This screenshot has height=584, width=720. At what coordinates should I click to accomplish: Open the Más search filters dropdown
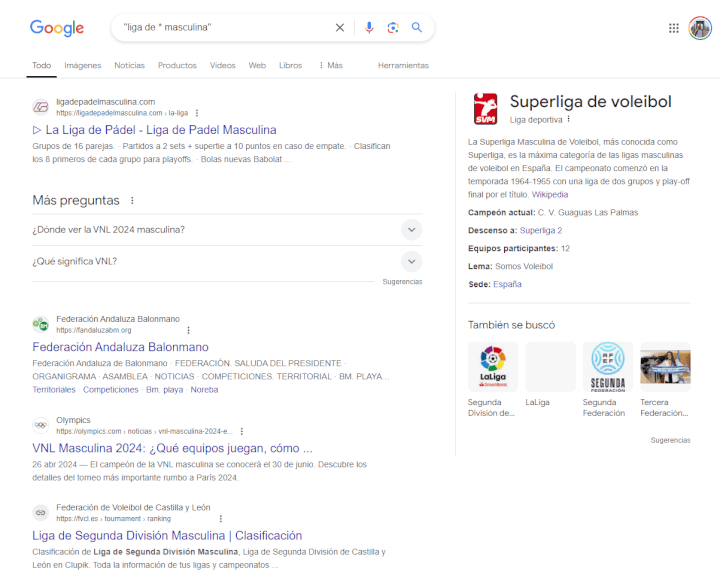(x=331, y=65)
